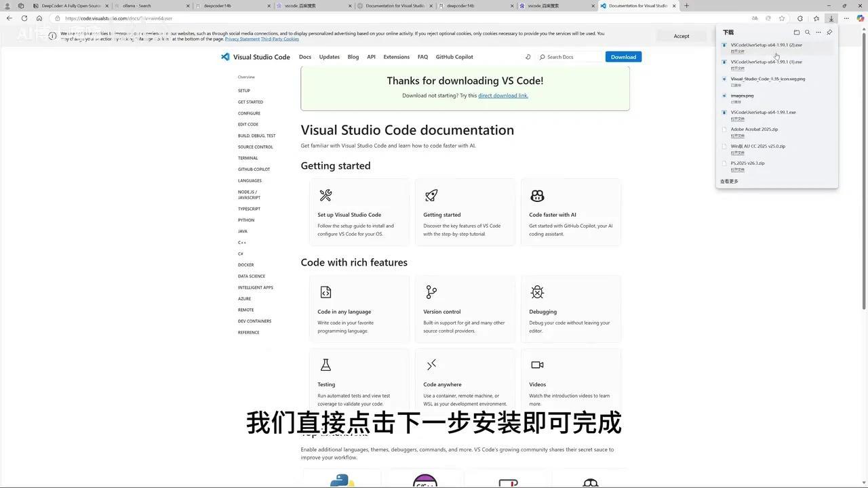Click the Version control branch icon
Viewport: 868px width, 488px height.
click(x=431, y=292)
